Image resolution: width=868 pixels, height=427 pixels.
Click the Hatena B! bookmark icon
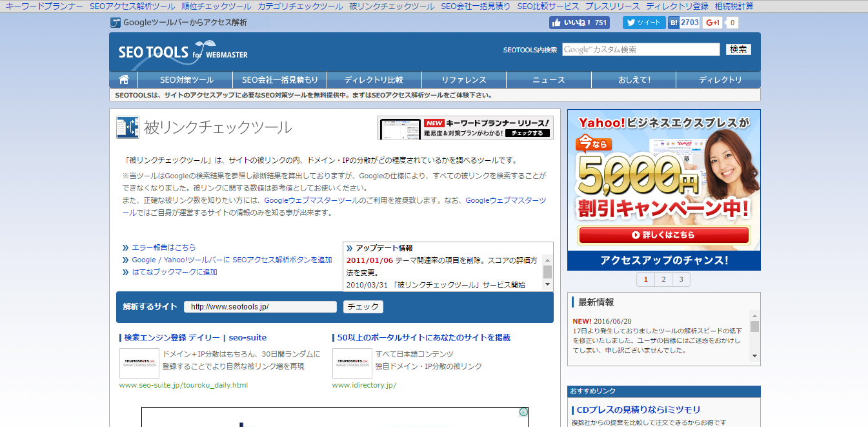point(674,23)
